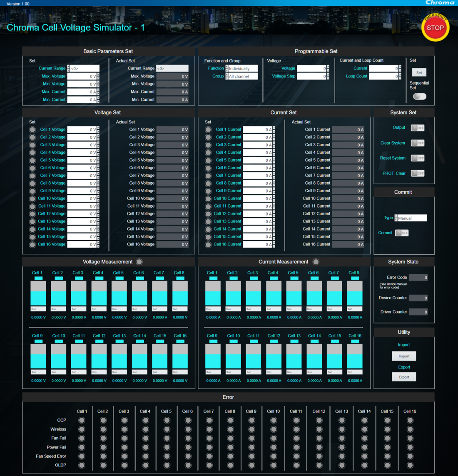This screenshot has width=458, height=476.
Task: Click the Cell 8 current measurement level bar
Action: pyautogui.click(x=355, y=293)
